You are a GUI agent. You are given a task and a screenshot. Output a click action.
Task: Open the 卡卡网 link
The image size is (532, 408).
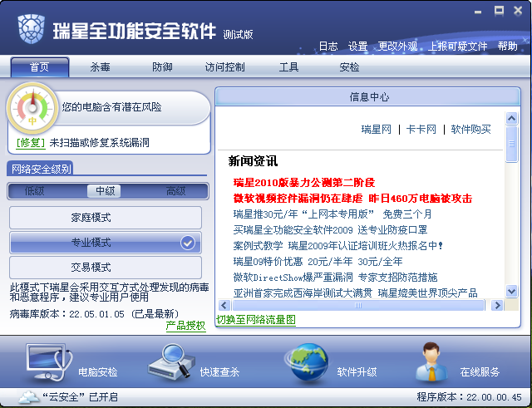(421, 130)
